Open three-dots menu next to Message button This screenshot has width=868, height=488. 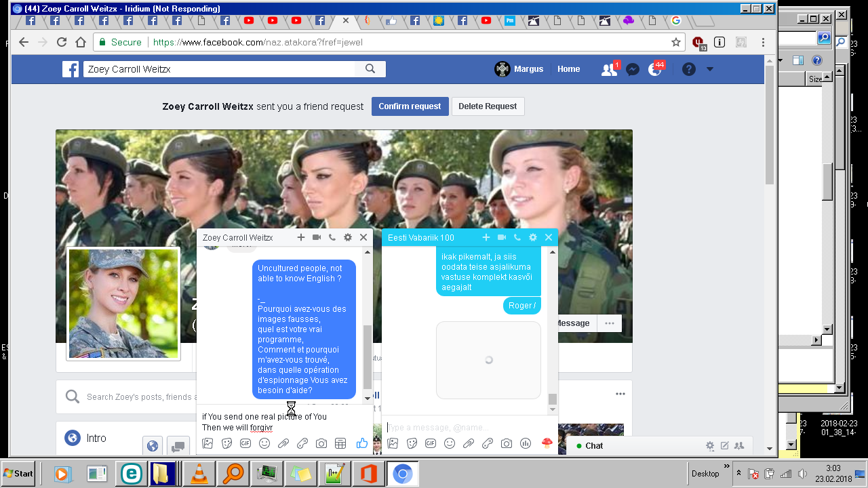click(x=609, y=323)
